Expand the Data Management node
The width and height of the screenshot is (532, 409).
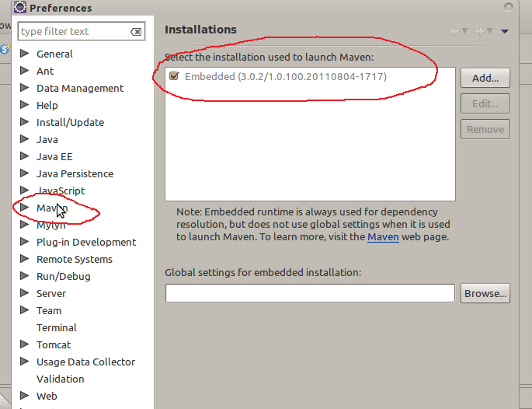24,88
